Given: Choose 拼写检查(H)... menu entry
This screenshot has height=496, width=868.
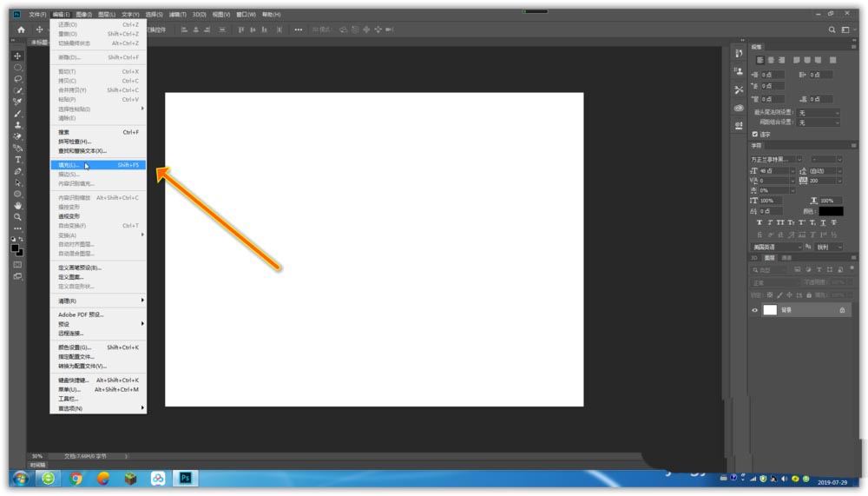Looking at the screenshot, I should click(x=98, y=142).
